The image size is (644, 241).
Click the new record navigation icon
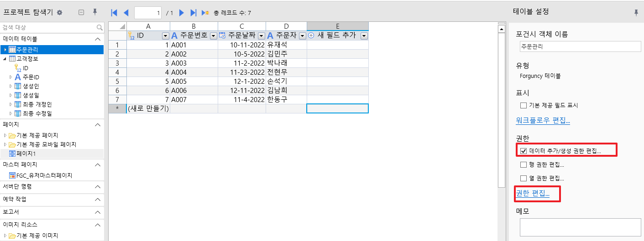(206, 13)
